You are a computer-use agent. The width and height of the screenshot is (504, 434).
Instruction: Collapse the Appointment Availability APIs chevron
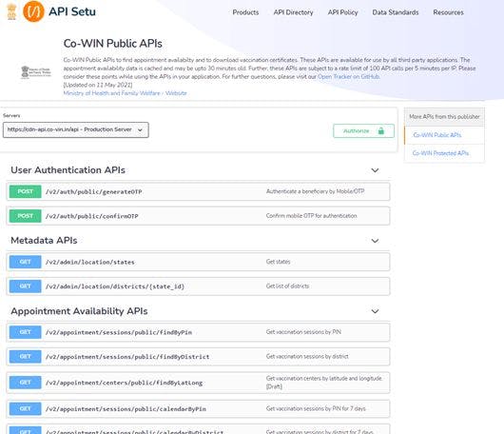pyautogui.click(x=375, y=311)
